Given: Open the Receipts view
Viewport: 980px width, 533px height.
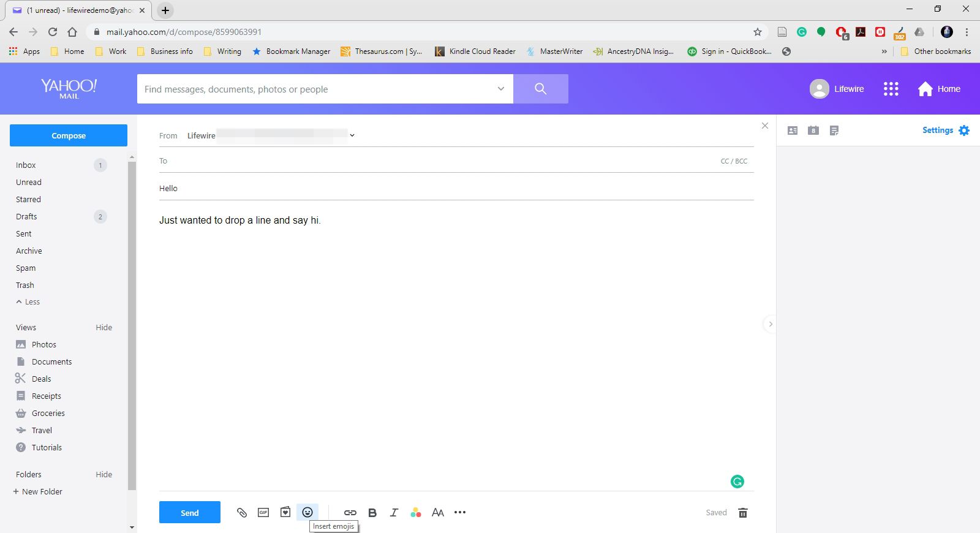Looking at the screenshot, I should [x=39, y=396].
